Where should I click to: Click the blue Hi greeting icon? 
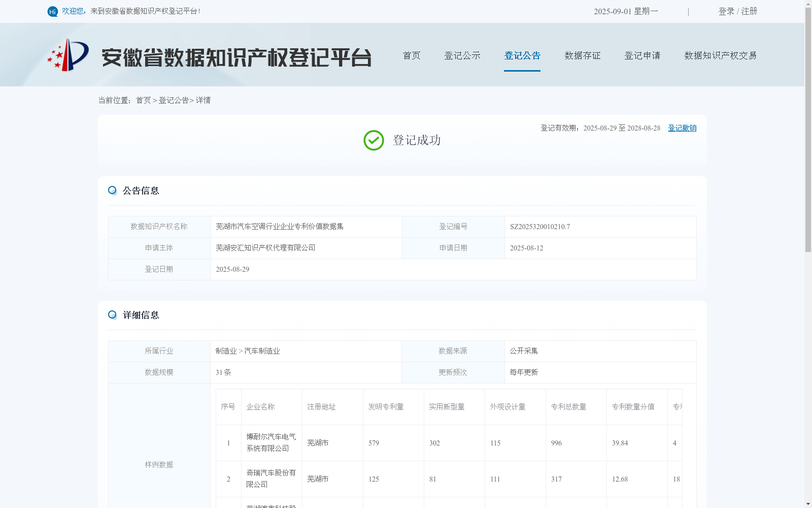pyautogui.click(x=52, y=11)
